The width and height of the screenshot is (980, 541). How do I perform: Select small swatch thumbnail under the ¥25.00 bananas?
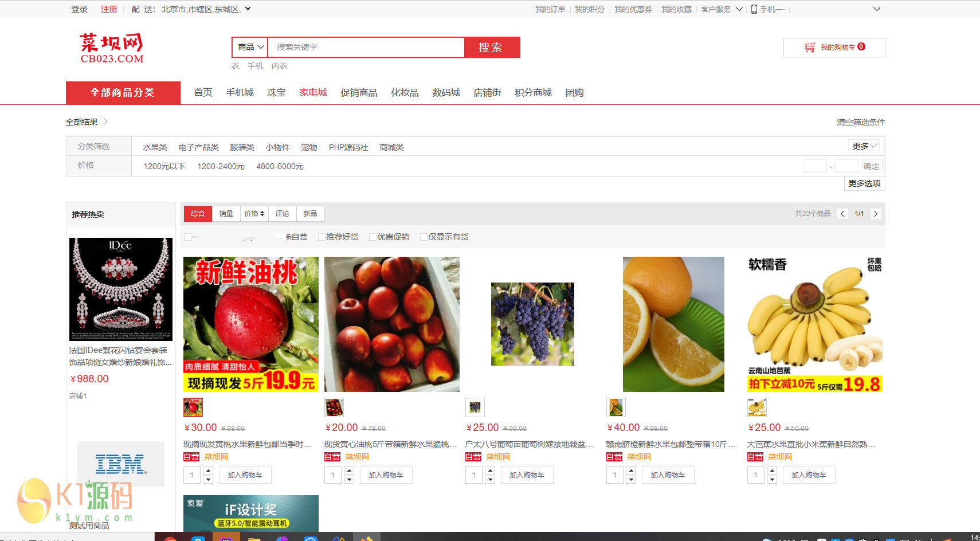click(x=757, y=407)
